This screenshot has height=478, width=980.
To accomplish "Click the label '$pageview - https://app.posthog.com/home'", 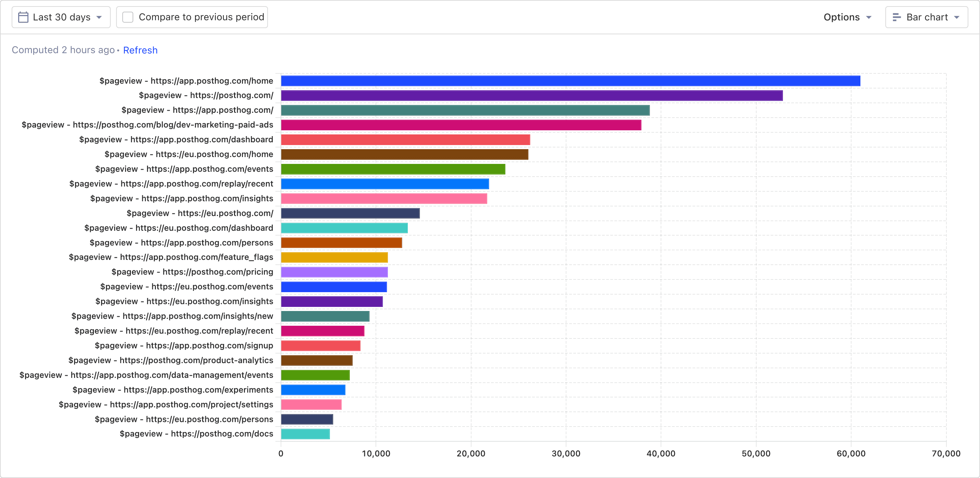I will pyautogui.click(x=186, y=81).
